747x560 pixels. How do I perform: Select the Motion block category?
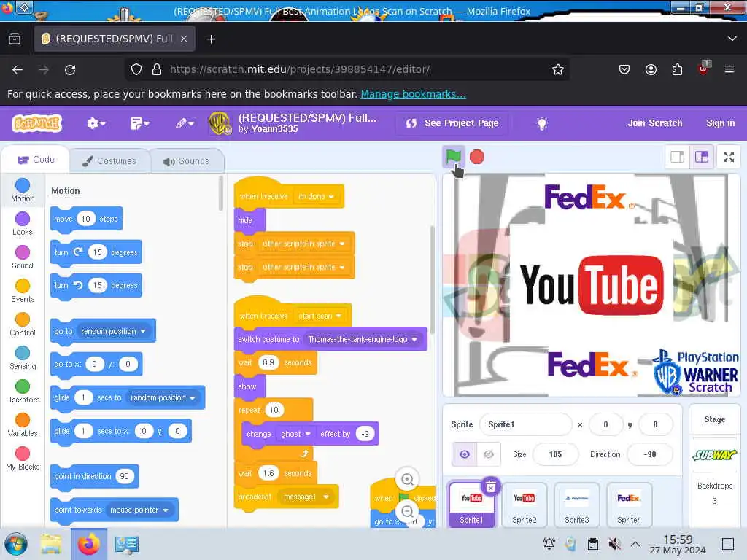23,190
